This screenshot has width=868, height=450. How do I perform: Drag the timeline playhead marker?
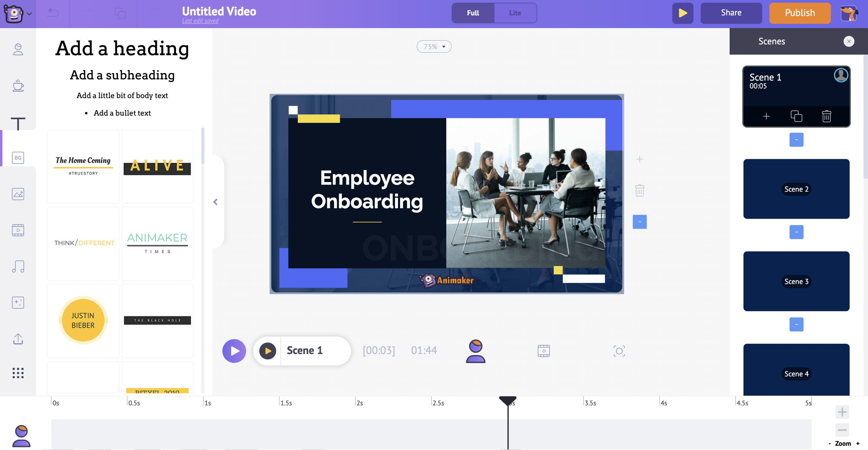click(x=507, y=400)
